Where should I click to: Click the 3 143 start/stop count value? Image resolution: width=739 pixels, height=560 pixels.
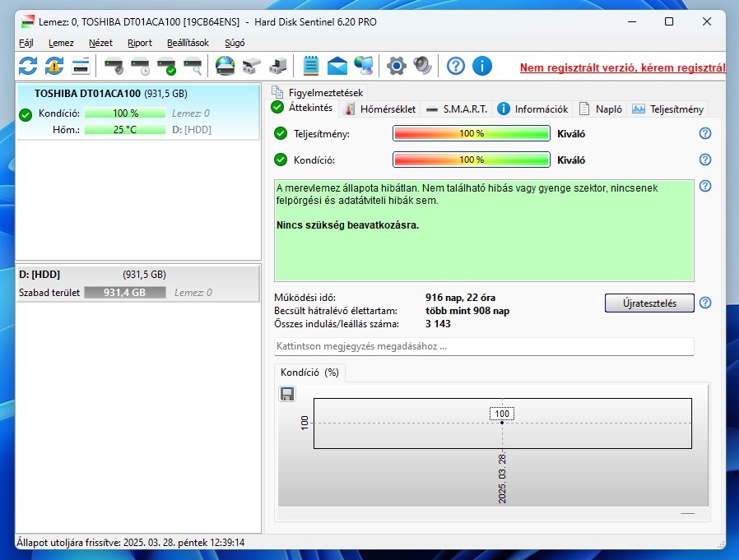point(438,324)
